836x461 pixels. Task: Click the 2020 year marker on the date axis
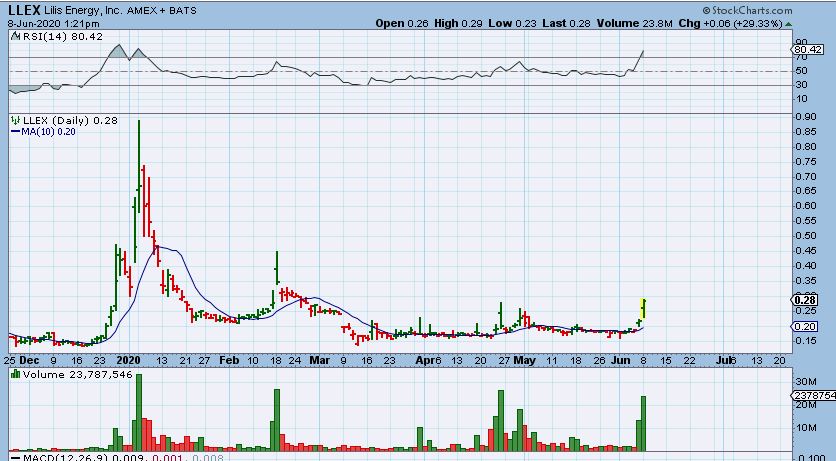coord(129,357)
